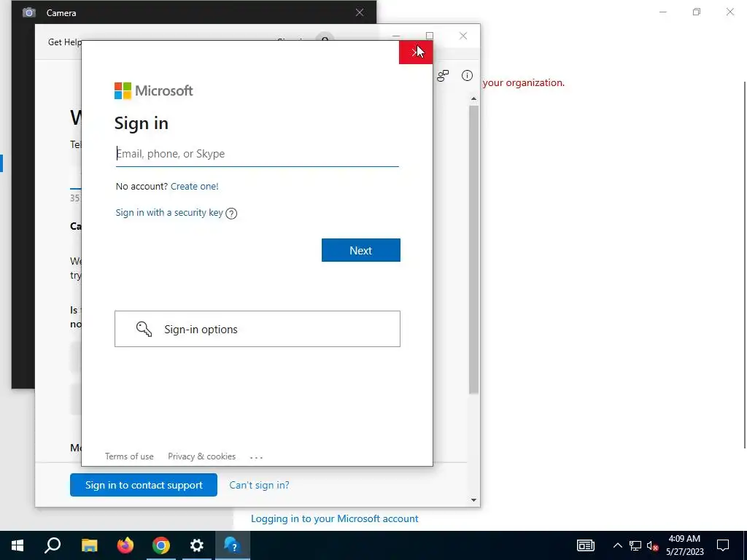Close the background Settings window
747x560 pixels.
coord(729,12)
